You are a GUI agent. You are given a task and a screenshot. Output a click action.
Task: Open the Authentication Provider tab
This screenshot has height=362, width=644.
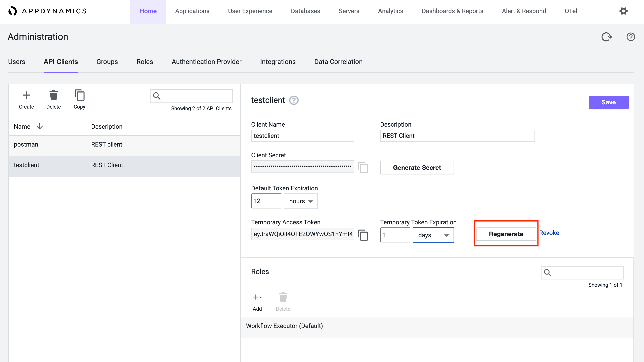pos(207,62)
